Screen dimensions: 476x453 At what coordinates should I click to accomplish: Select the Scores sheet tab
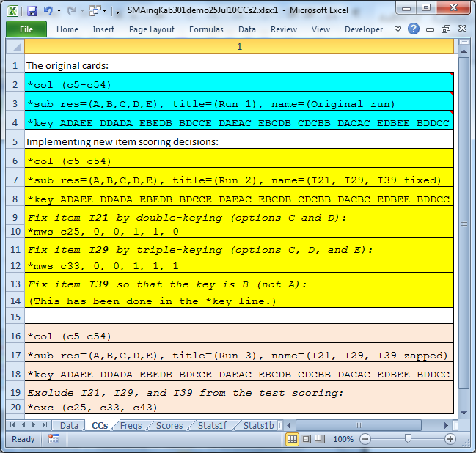coord(169,425)
